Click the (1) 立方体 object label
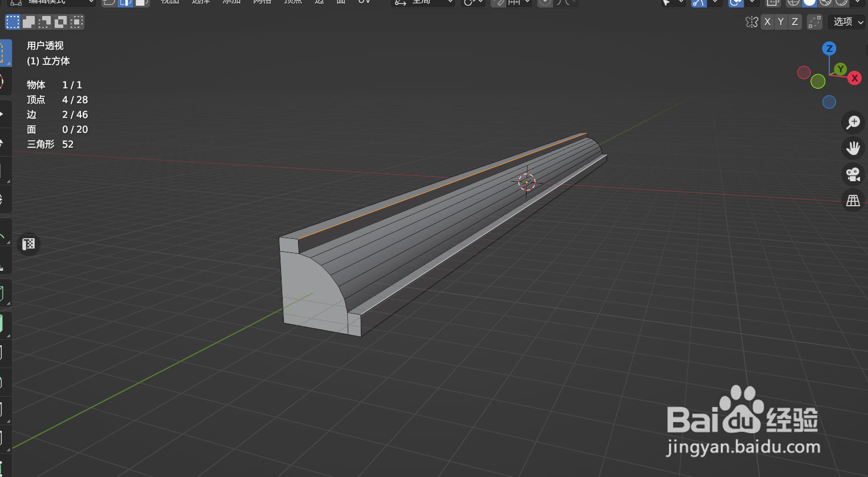The image size is (868, 477). point(48,61)
